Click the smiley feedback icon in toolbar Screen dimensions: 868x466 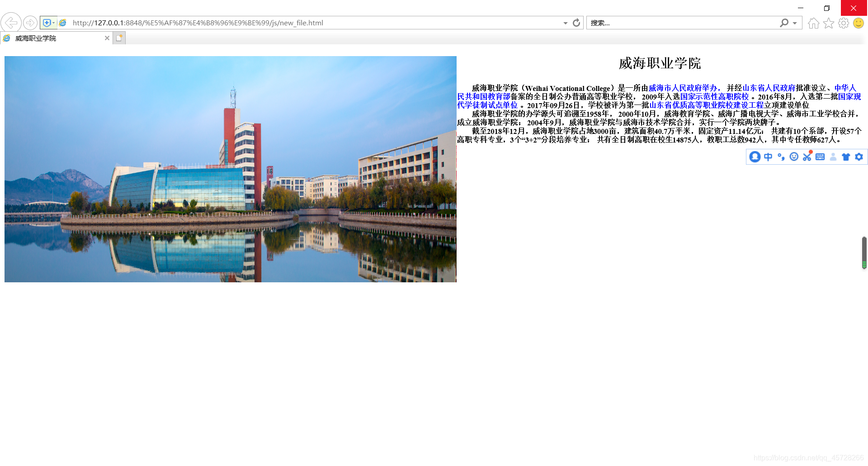[859, 23]
